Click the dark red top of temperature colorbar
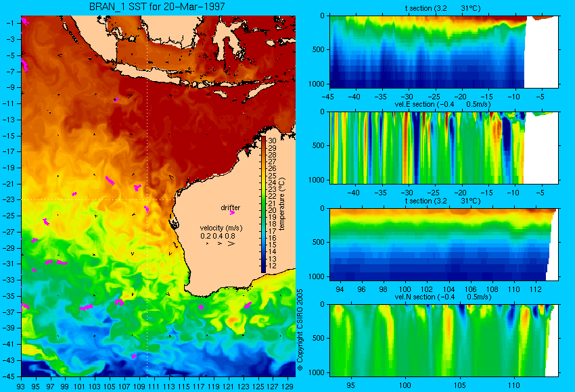 [263, 141]
